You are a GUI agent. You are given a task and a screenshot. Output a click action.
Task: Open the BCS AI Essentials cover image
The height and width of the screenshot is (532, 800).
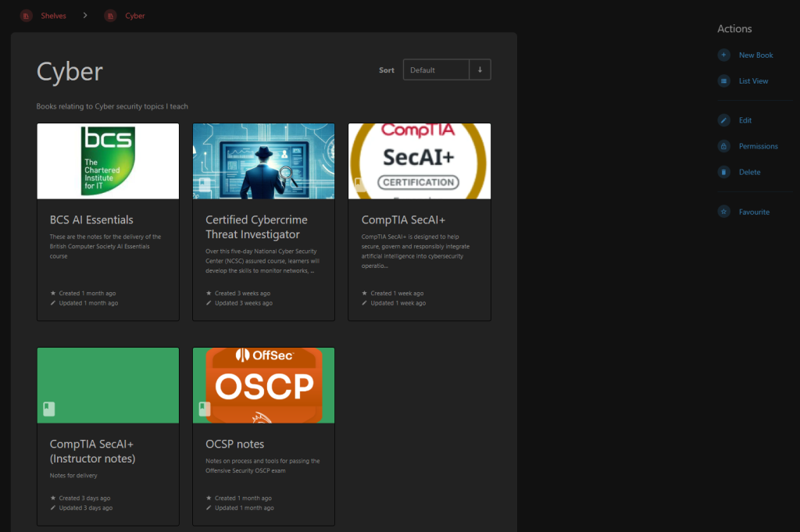pos(108,161)
